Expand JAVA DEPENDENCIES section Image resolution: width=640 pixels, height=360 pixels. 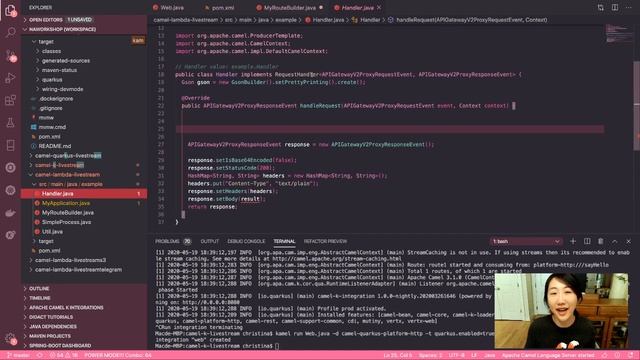coord(53,327)
